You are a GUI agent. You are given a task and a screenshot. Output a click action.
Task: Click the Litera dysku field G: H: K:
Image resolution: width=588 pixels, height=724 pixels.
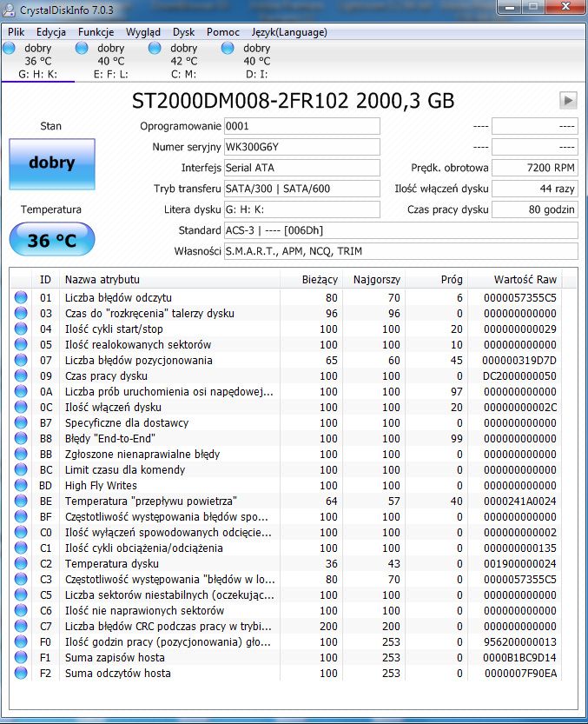pos(302,209)
